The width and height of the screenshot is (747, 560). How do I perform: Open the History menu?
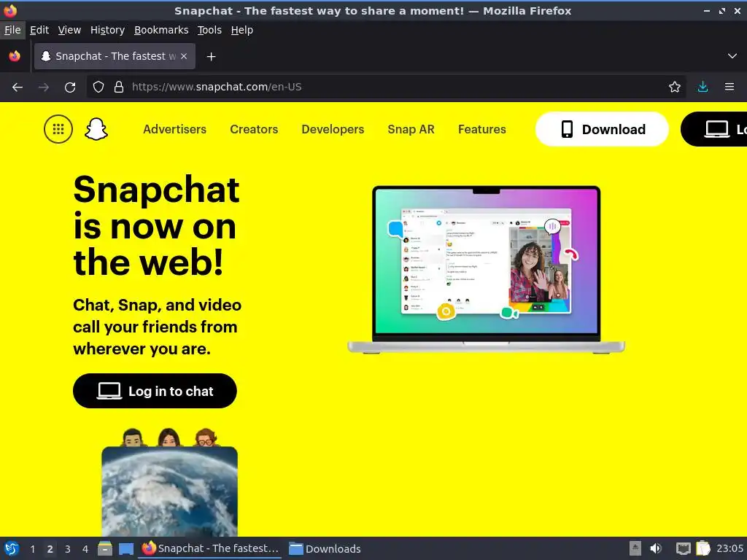tap(108, 30)
